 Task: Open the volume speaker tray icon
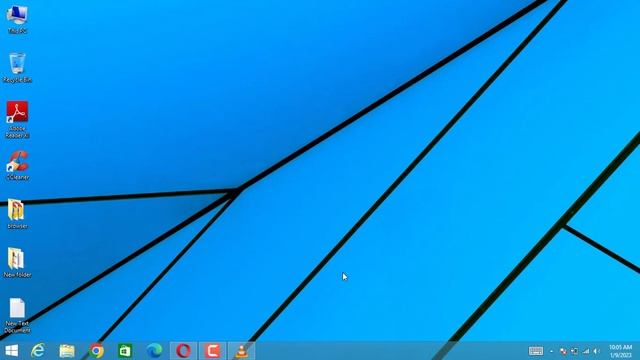[x=597, y=351]
